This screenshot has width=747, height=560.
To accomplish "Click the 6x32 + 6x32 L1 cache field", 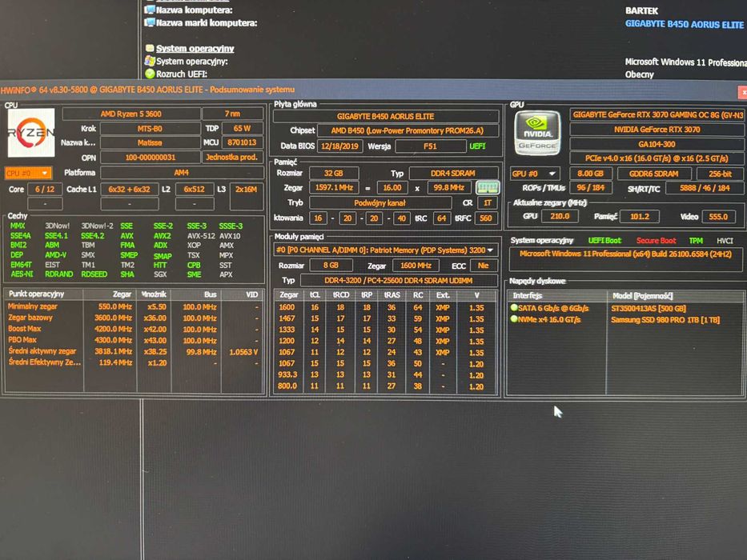I will click(129, 189).
